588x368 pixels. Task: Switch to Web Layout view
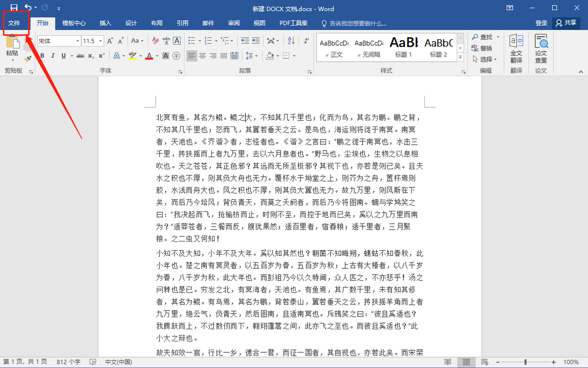click(486, 362)
